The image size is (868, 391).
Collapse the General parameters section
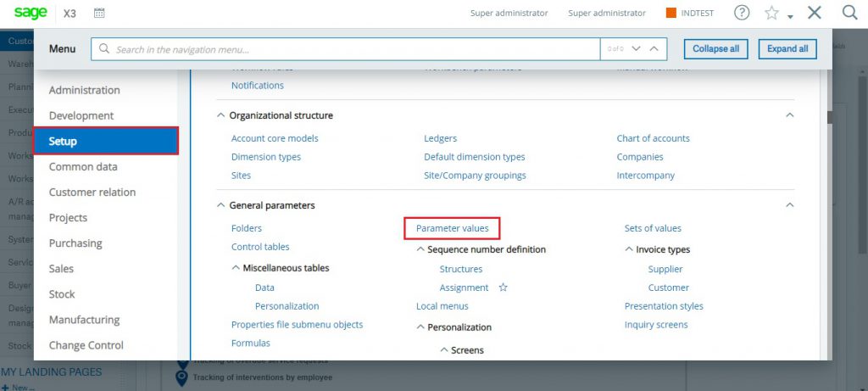point(790,205)
